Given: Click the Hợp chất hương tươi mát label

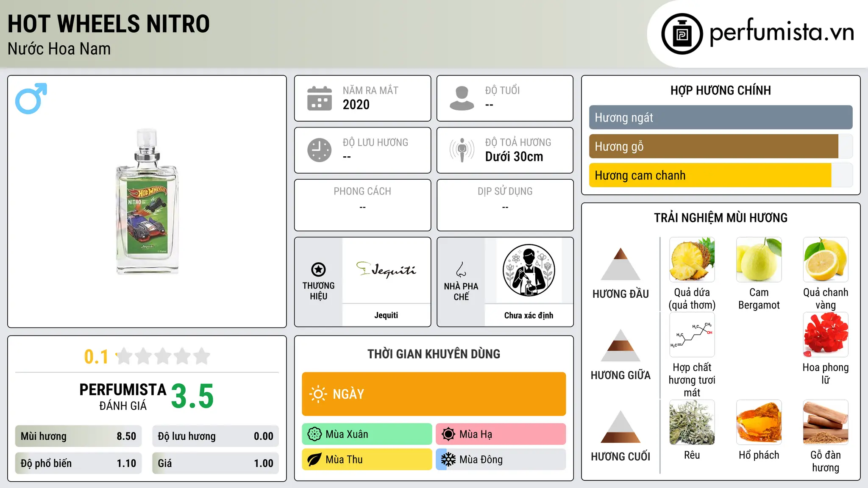Looking at the screenshot, I should [x=692, y=380].
